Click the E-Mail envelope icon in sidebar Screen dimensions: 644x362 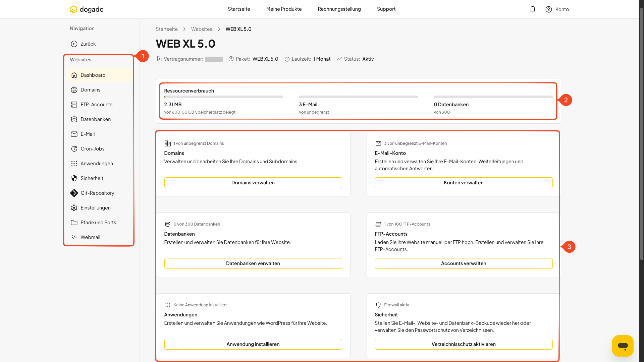click(x=74, y=134)
